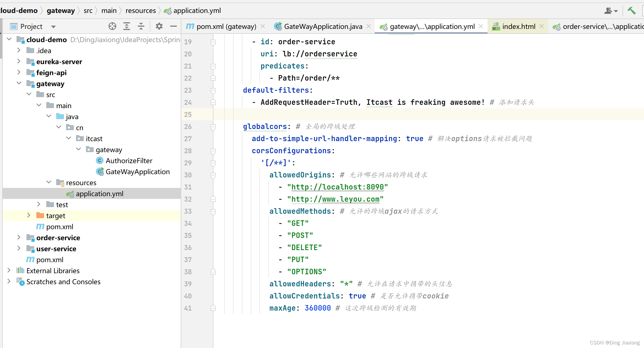Image resolution: width=644 pixels, height=348 pixels.
Task: Close the index.html editor tab
Action: (x=542, y=26)
